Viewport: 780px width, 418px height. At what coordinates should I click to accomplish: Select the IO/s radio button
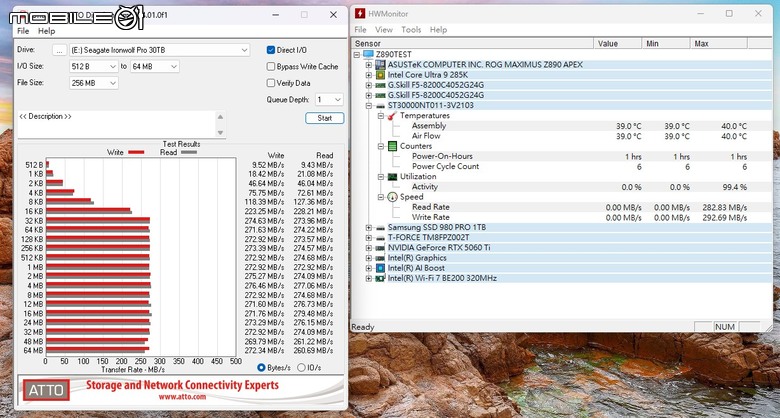[301, 367]
